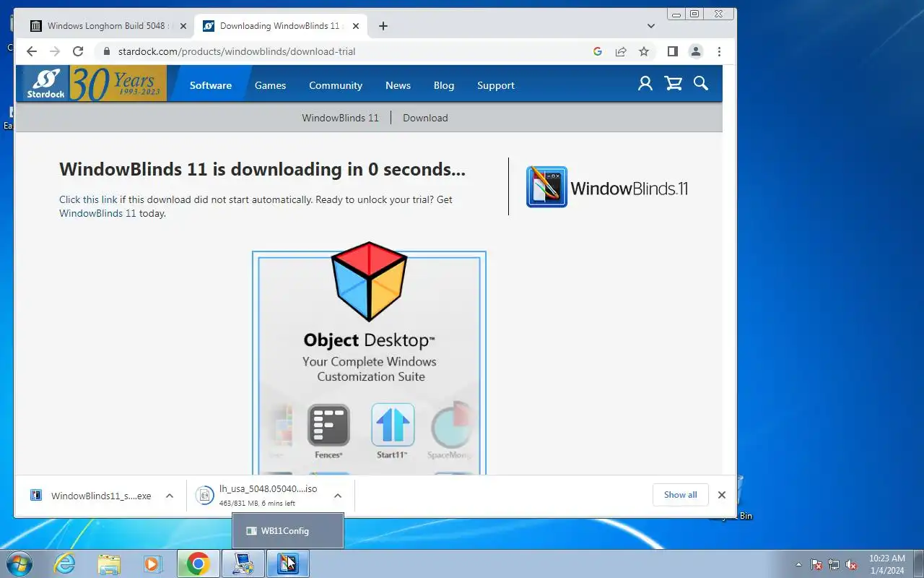924x578 pixels.
Task: Bookmark this page with the star icon
Action: pos(644,51)
